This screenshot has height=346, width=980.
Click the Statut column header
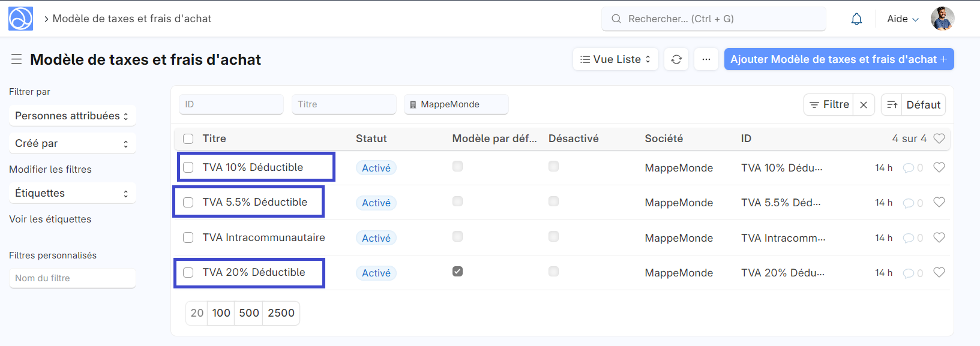coord(371,139)
